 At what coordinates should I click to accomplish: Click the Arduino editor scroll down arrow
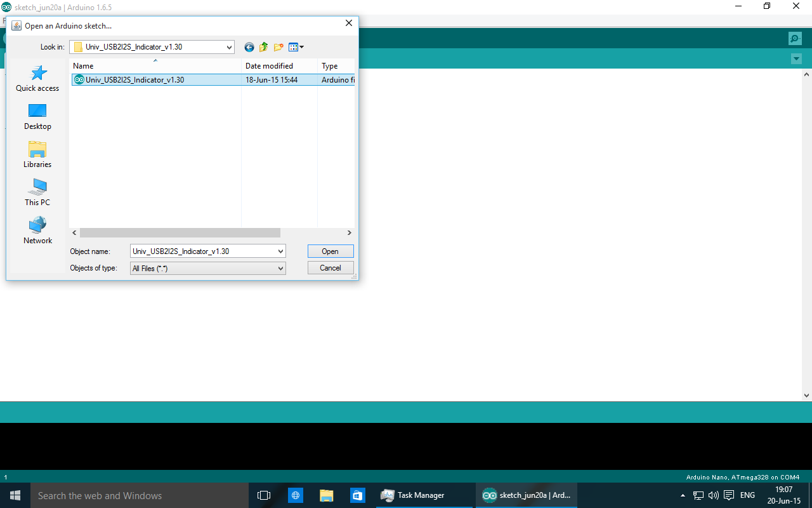[x=806, y=395]
